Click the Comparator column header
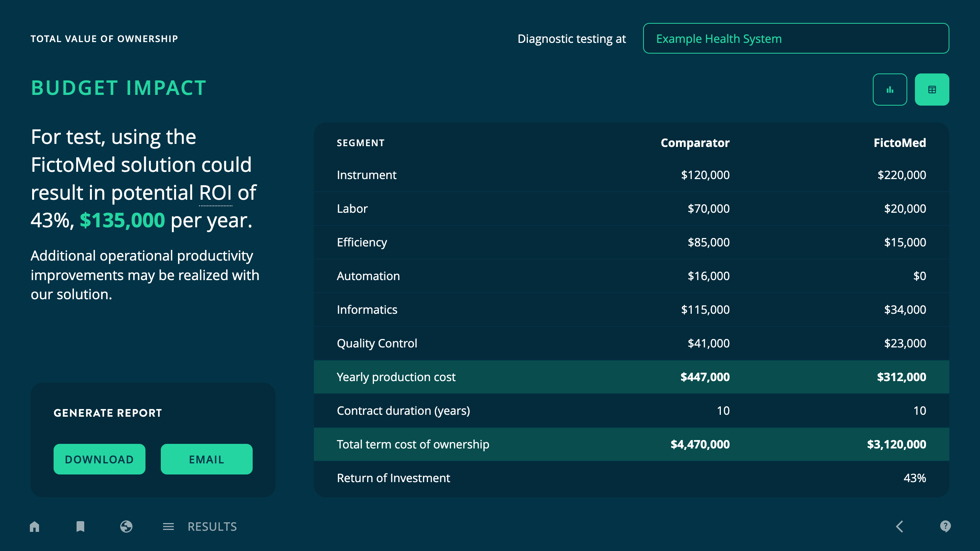The image size is (980, 551). tap(695, 143)
